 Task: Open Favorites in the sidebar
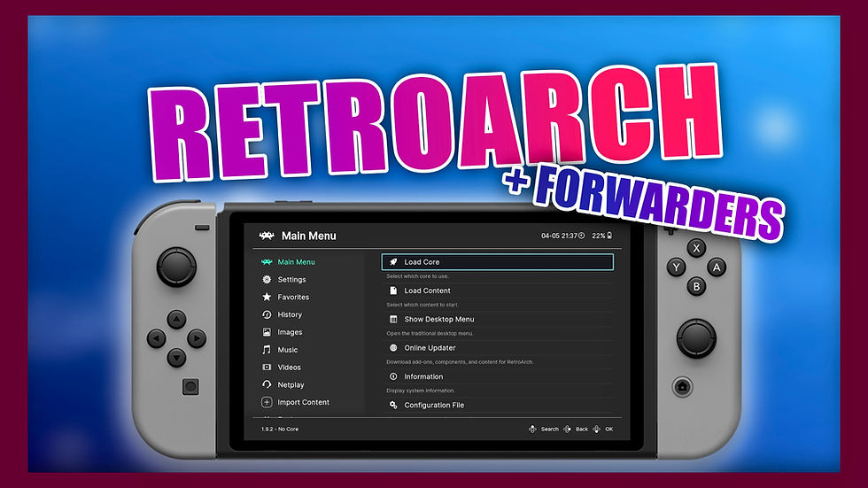pyautogui.click(x=293, y=297)
